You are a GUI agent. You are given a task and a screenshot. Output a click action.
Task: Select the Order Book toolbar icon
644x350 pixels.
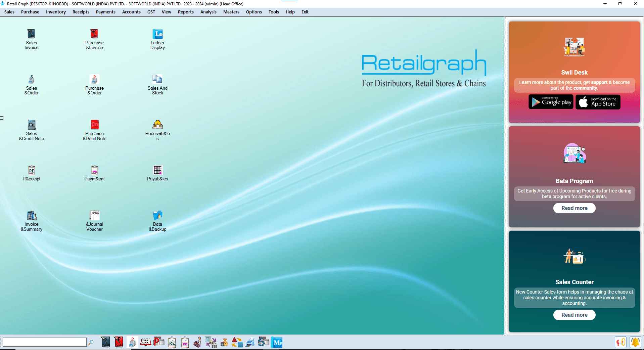tap(146, 342)
